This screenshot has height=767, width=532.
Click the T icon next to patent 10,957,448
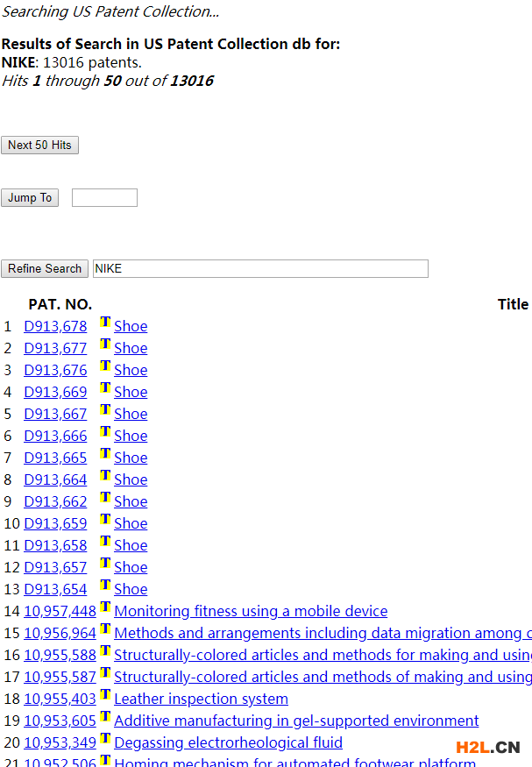tap(105, 606)
